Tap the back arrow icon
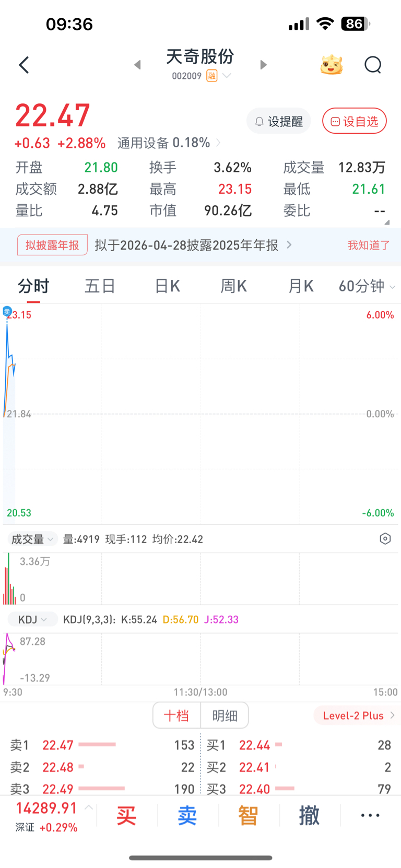This screenshot has width=401, height=868. point(24,65)
